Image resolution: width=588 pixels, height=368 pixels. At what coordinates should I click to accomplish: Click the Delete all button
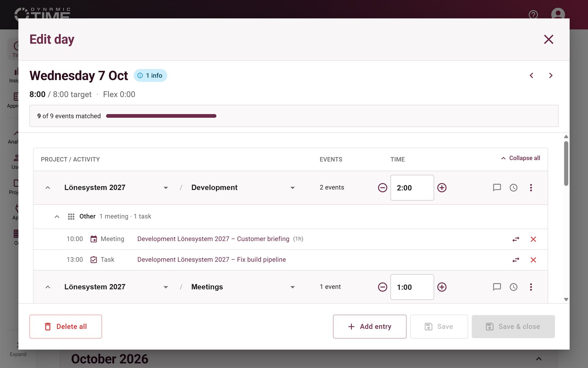[x=66, y=327]
